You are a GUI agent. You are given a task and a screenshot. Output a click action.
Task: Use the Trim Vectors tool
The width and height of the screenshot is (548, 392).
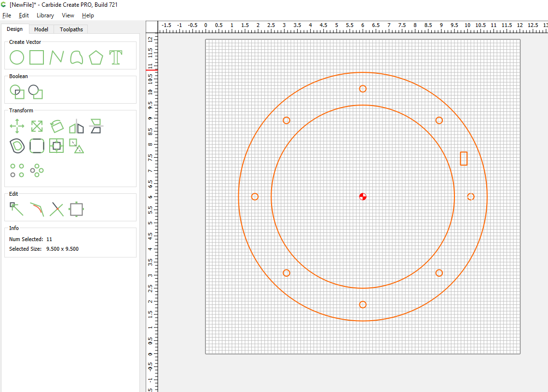click(56, 209)
